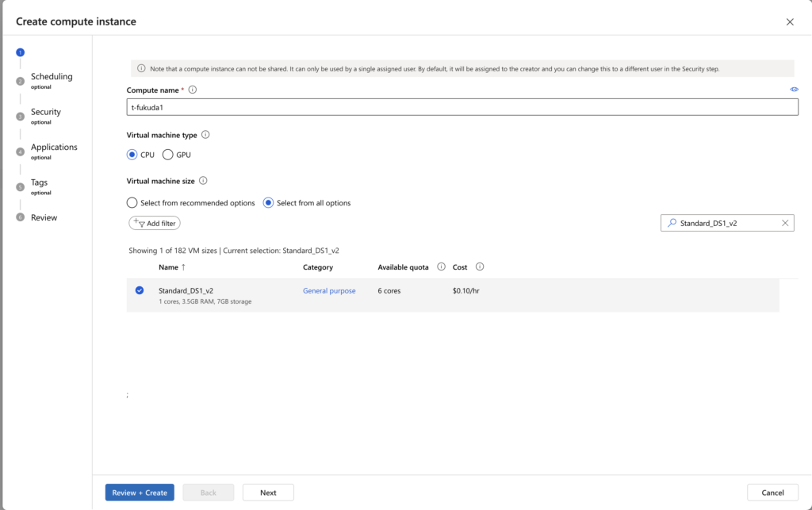Go to the Security step
The height and width of the screenshot is (510, 812).
click(45, 113)
